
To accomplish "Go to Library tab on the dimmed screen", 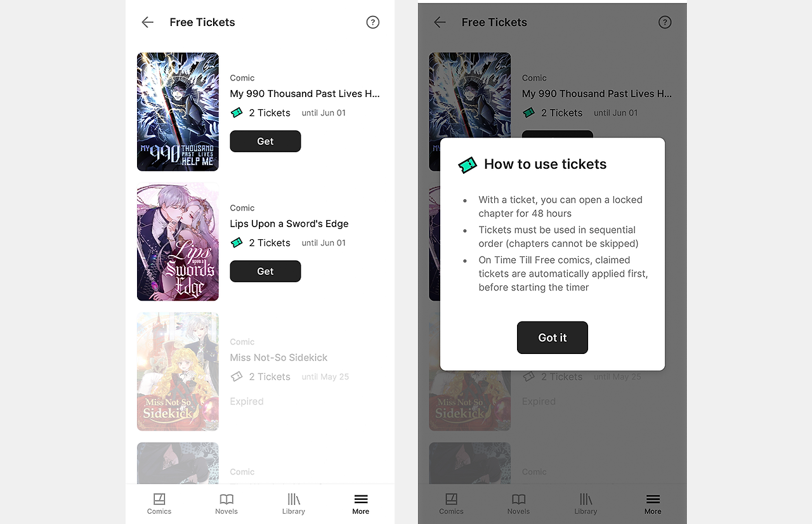I will [x=586, y=504].
